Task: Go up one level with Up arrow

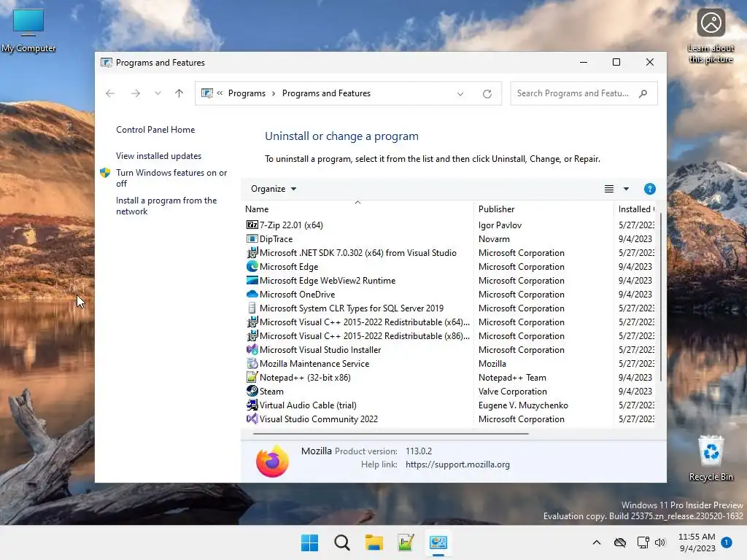Action: 179,93
